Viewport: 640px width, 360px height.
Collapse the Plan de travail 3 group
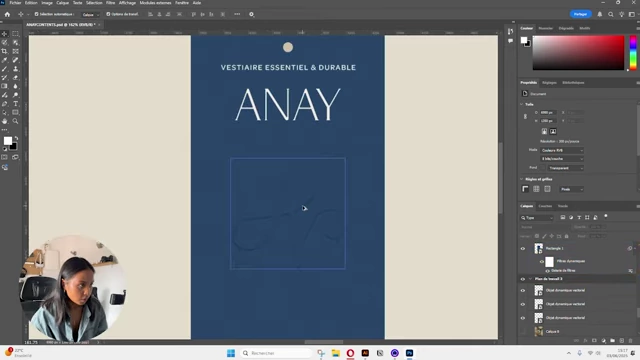530,279
